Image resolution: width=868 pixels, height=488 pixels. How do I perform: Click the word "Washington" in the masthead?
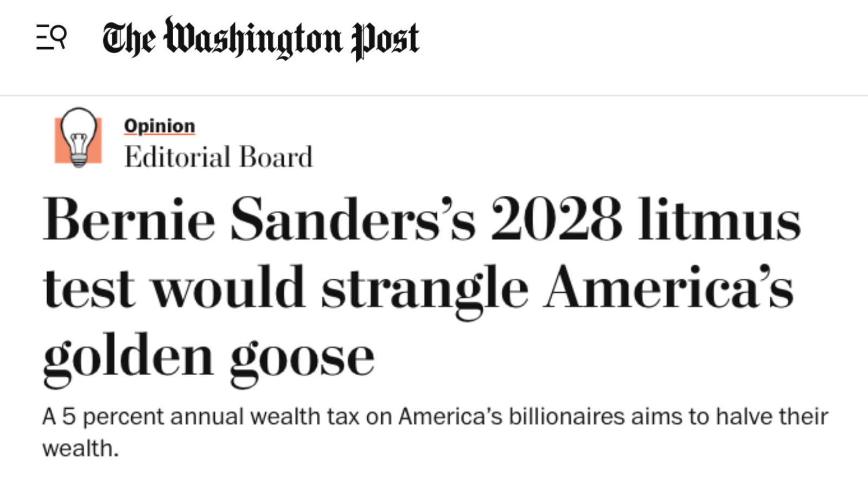click(x=253, y=40)
